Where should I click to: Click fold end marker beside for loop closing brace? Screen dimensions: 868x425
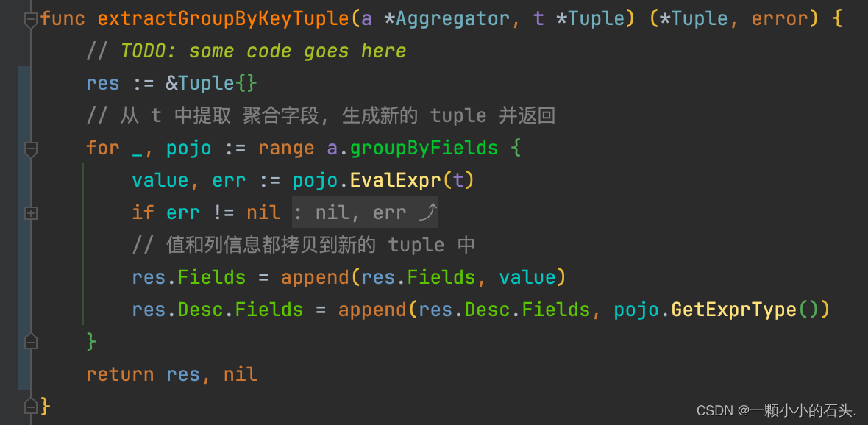pyautogui.click(x=31, y=341)
